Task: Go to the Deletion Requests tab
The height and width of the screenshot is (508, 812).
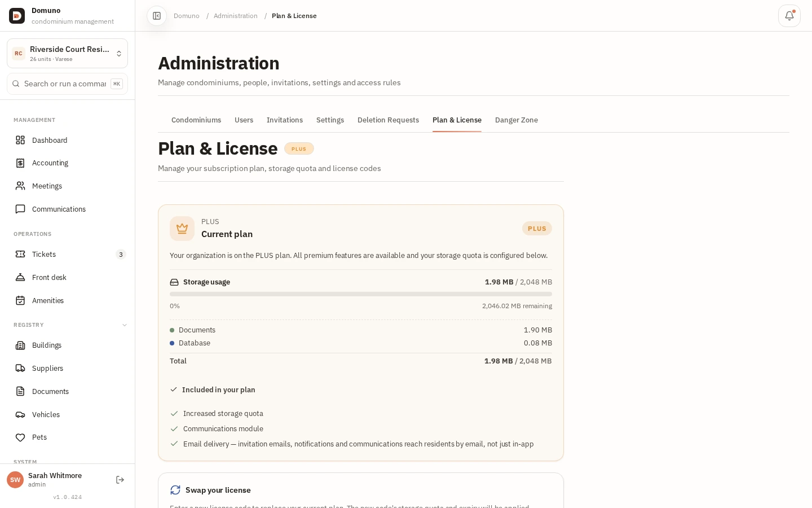Action: (x=388, y=120)
